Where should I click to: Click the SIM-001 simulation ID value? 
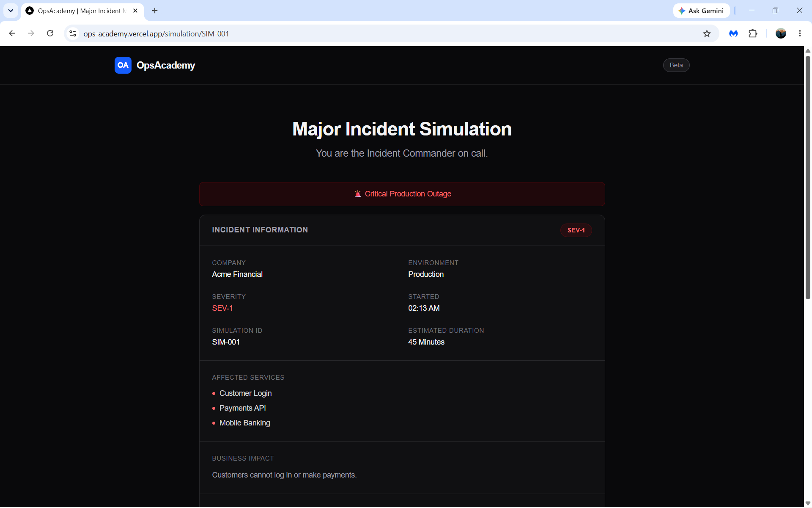tap(226, 342)
